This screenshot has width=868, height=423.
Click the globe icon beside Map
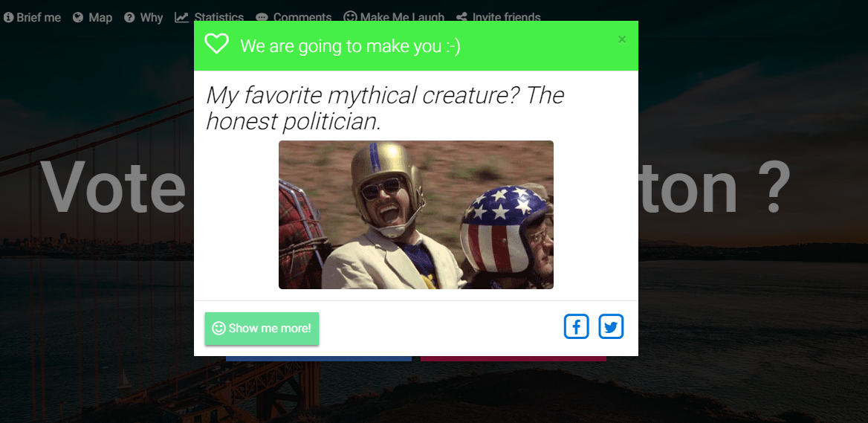78,18
